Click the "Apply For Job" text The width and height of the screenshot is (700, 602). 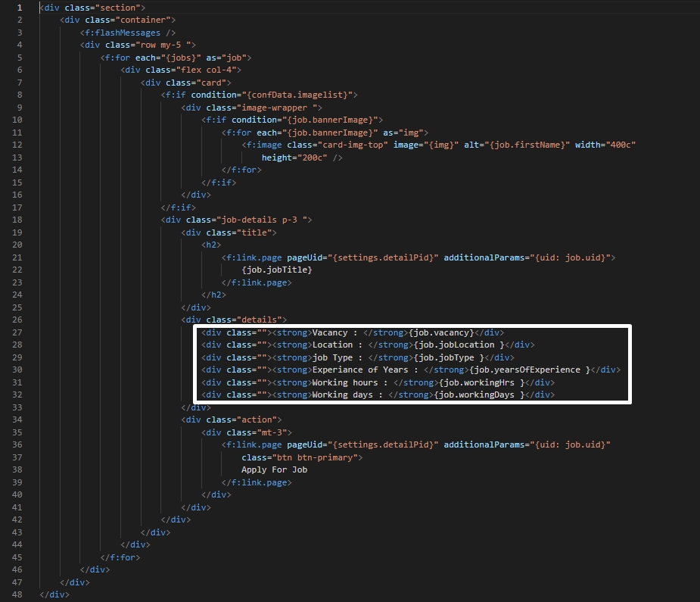274,469
